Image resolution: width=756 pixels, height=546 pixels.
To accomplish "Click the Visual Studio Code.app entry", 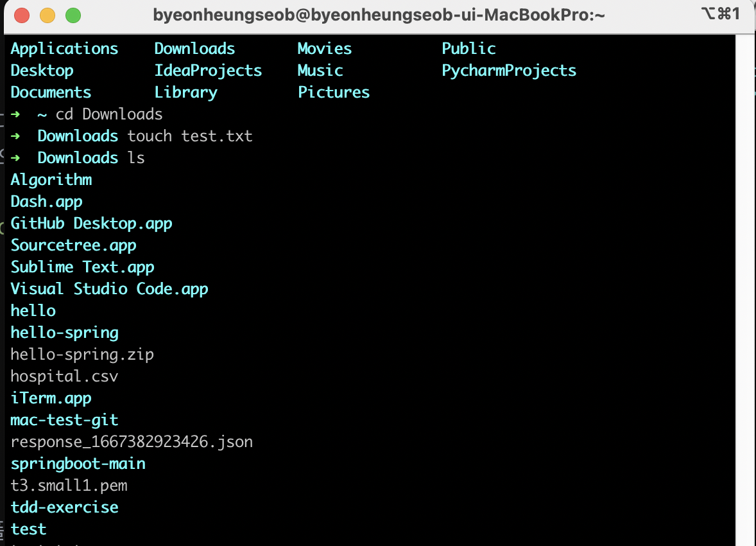I will coord(109,289).
